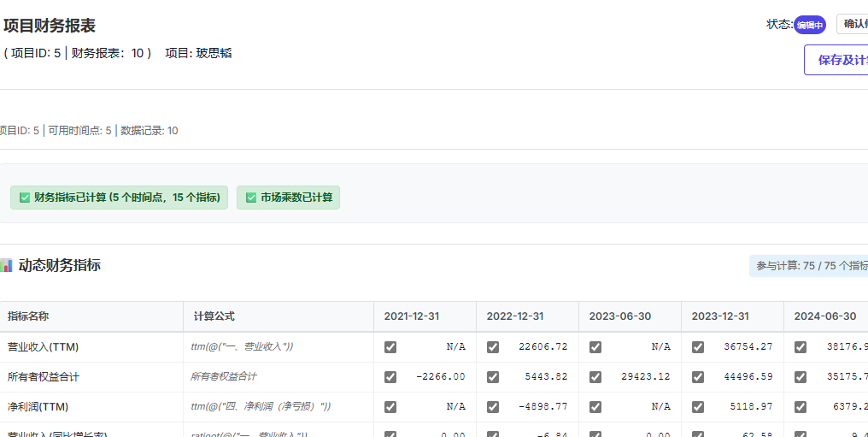
Task: Click the formula ttm(@("一、营业收入"))
Action: [x=242, y=346]
